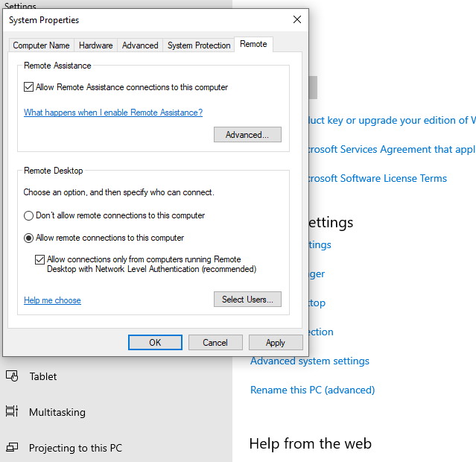Open the Hardware tab
This screenshot has height=462, width=476.
point(95,45)
